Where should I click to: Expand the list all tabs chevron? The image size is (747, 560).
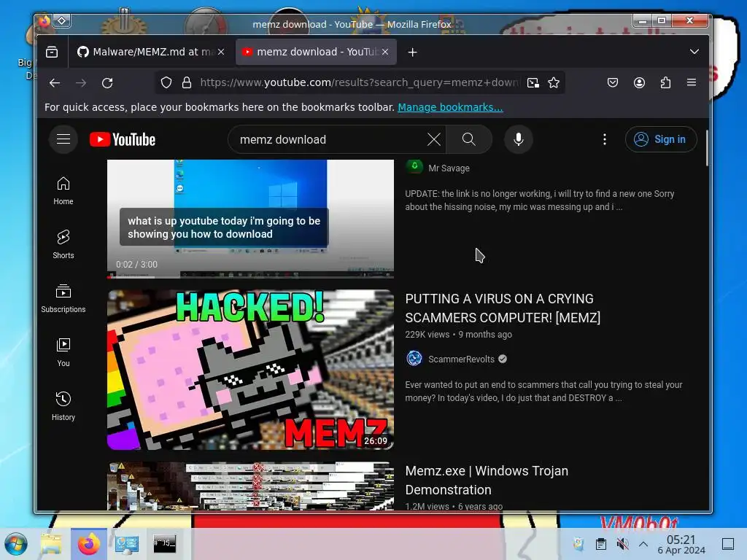pyautogui.click(x=694, y=52)
